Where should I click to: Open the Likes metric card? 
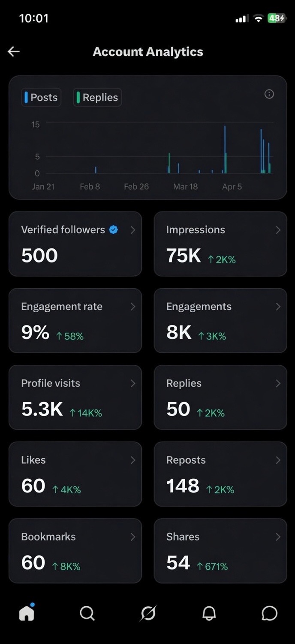tap(75, 474)
